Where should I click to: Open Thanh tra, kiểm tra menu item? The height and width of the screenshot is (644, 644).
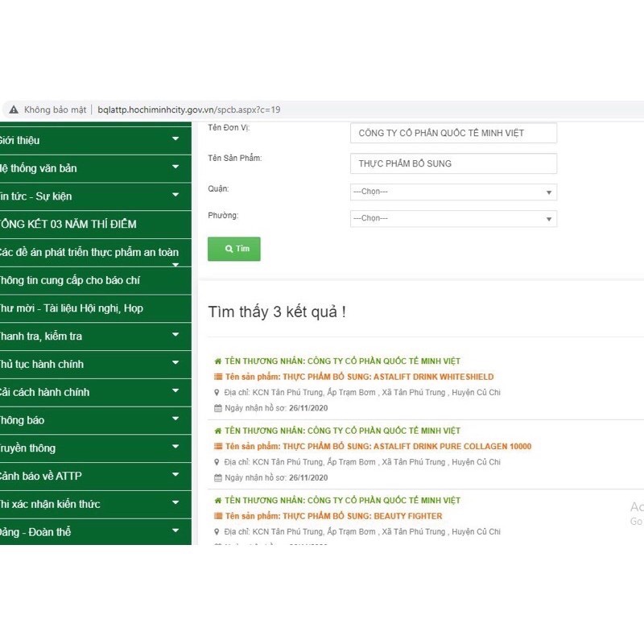point(95,336)
